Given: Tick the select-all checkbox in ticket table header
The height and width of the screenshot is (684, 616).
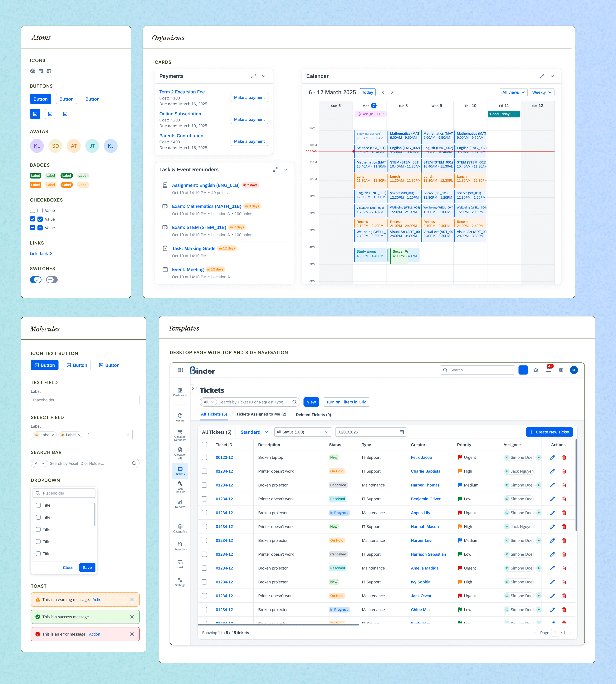Looking at the screenshot, I should pos(204,445).
